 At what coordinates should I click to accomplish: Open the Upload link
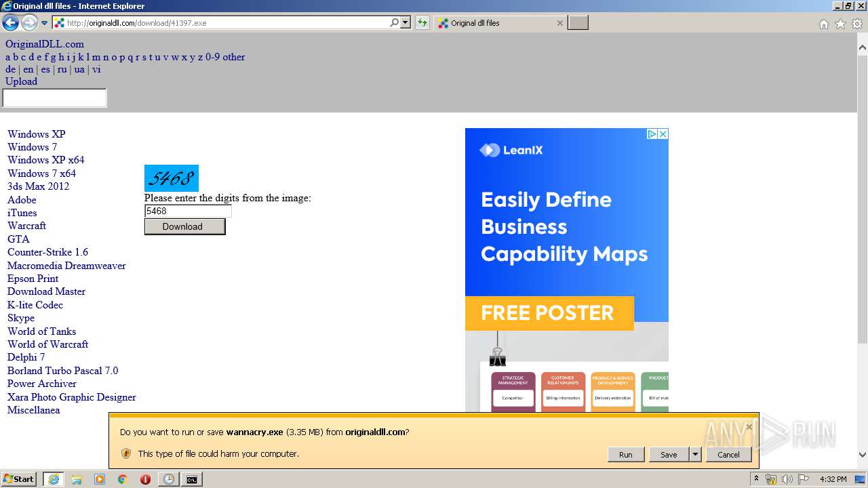pos(22,81)
